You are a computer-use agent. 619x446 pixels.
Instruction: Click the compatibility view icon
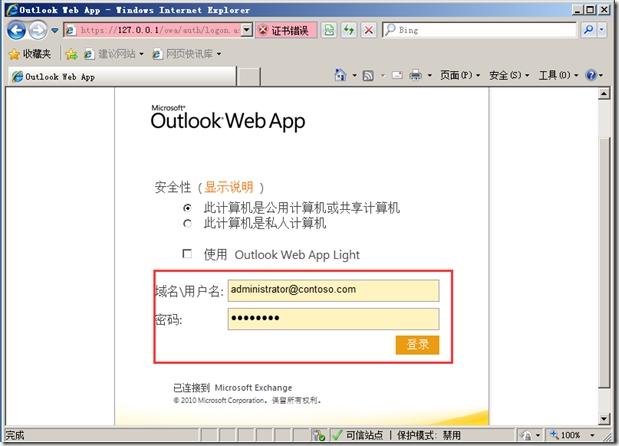tap(329, 30)
